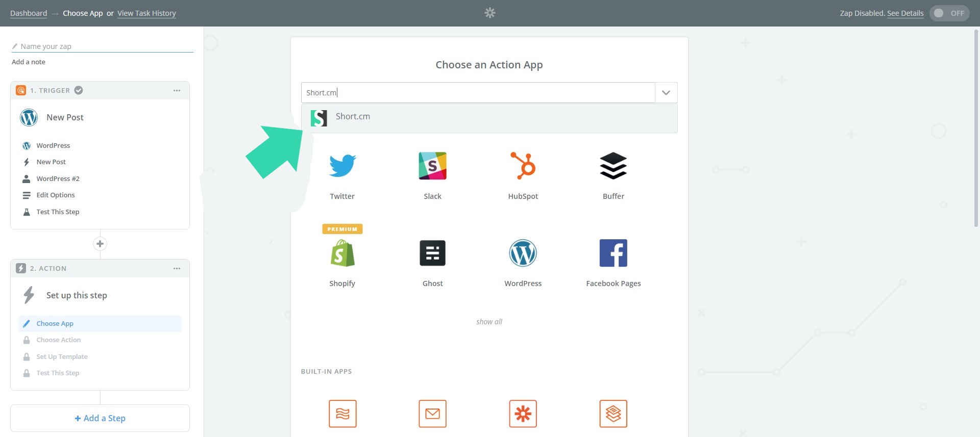Open the Action step options menu
The height and width of the screenshot is (437, 980).
pos(177,269)
